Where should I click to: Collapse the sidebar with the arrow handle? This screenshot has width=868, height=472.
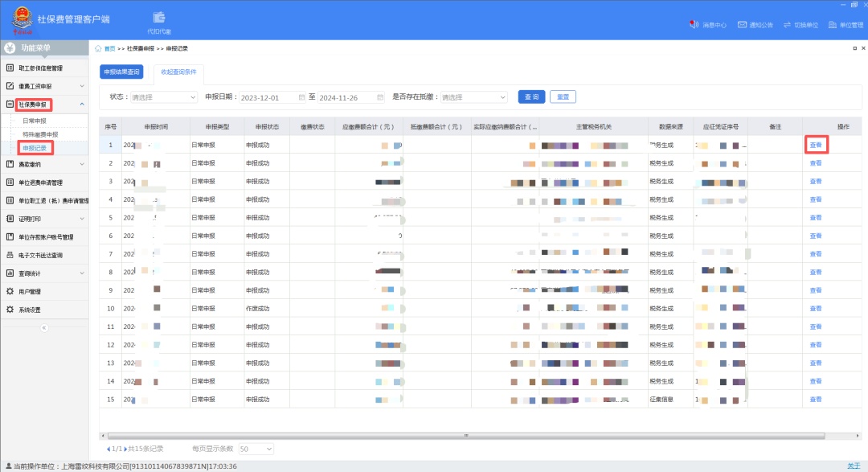44,327
